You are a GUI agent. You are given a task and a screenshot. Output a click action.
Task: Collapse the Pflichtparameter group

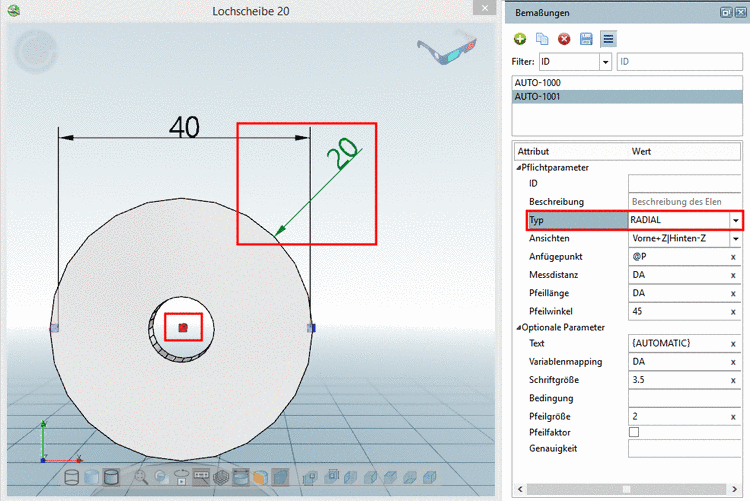coord(518,168)
